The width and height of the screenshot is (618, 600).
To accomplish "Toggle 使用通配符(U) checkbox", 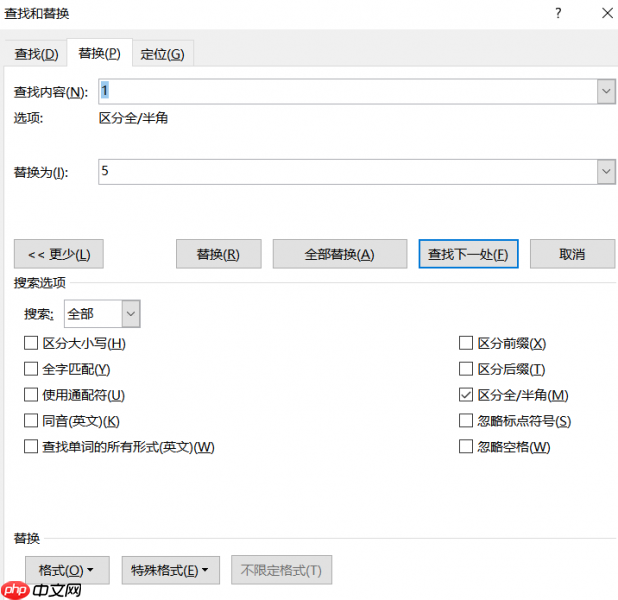I will (31, 395).
